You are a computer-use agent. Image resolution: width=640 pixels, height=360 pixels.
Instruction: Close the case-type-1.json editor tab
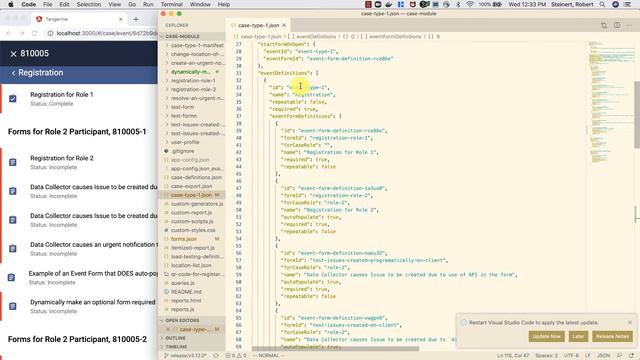(284, 25)
